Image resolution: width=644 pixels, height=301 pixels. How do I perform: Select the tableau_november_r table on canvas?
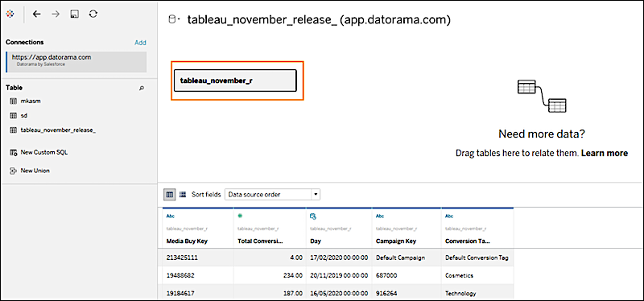(x=235, y=80)
